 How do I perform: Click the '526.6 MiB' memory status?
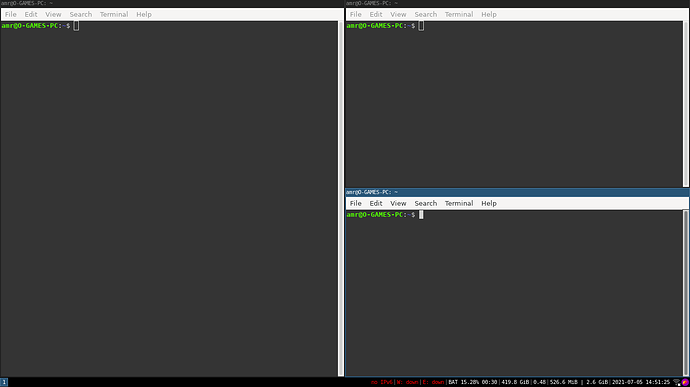coord(564,382)
